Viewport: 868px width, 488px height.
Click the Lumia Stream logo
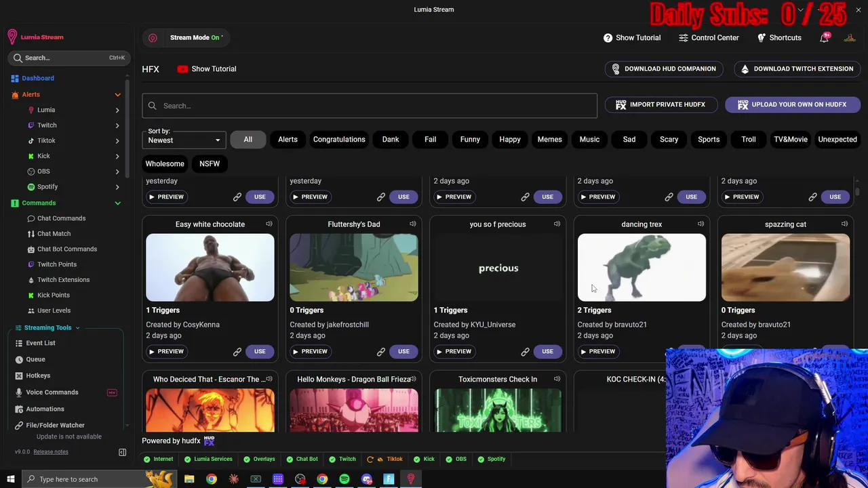pyautogui.click(x=35, y=37)
